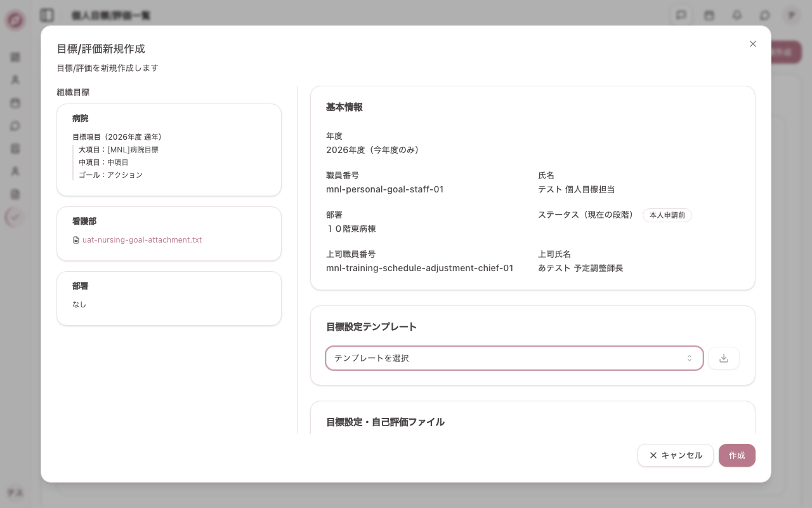Image resolution: width=812 pixels, height=508 pixels.
Task: Click the calendar icon in the top header
Action: tap(709, 15)
